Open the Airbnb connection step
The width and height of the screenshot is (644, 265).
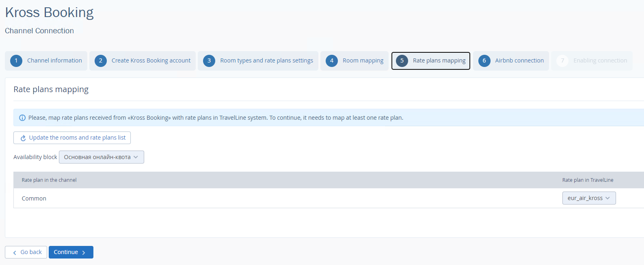click(x=511, y=61)
